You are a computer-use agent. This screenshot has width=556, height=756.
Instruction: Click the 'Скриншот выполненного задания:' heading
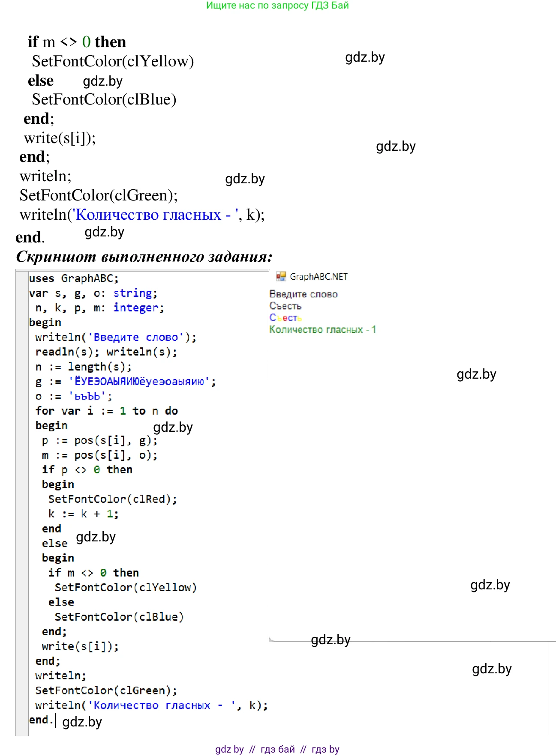pos(144,257)
